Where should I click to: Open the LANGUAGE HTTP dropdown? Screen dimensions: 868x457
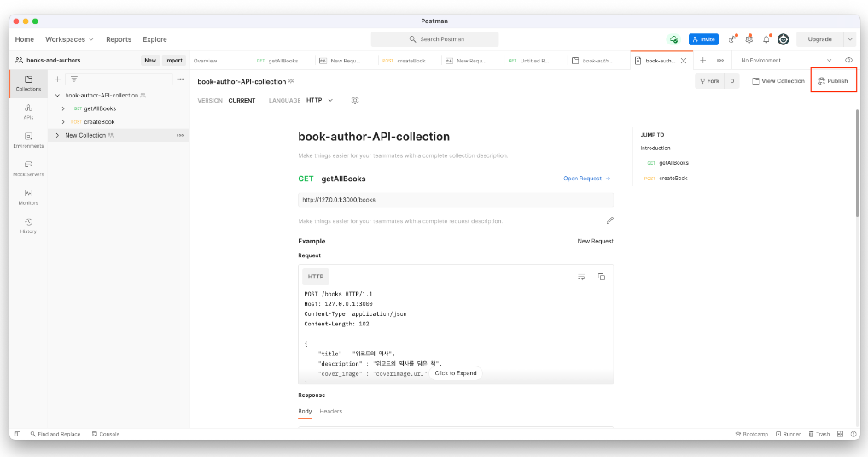point(319,100)
